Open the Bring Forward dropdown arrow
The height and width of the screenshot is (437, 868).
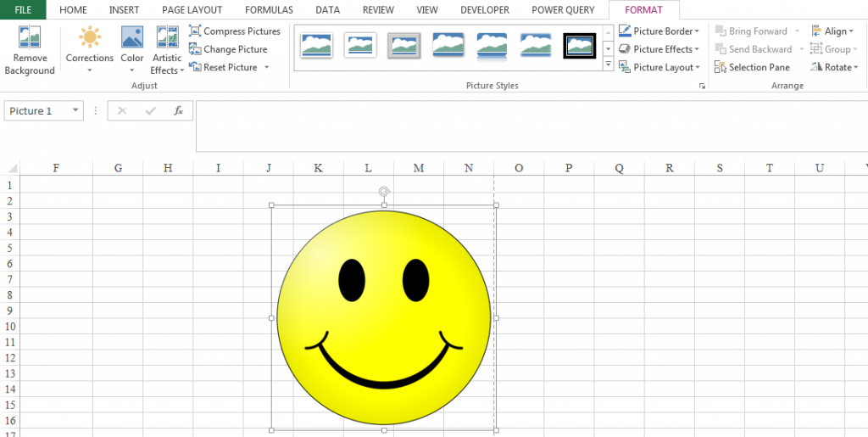coord(797,31)
